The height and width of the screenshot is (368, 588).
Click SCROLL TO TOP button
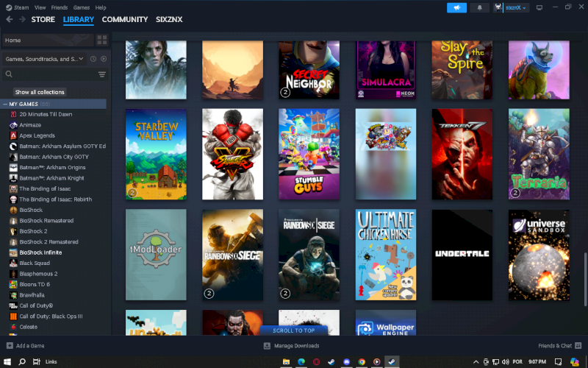coord(293,330)
